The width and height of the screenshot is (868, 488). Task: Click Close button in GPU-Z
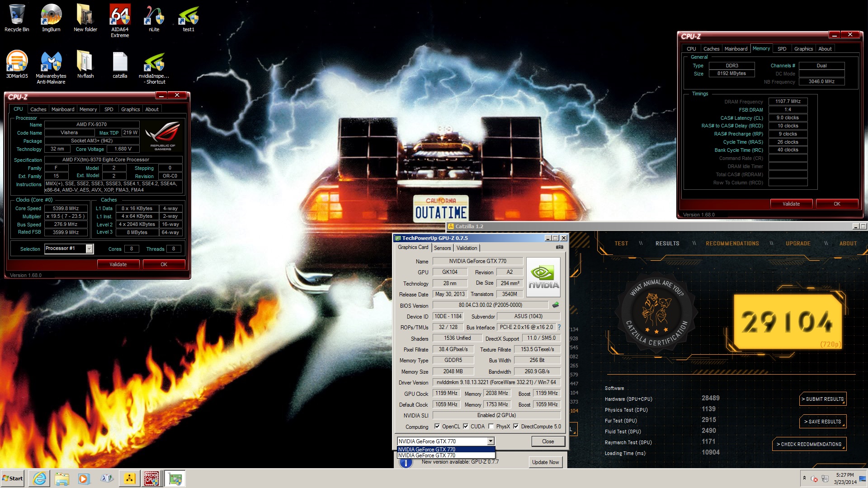548,441
